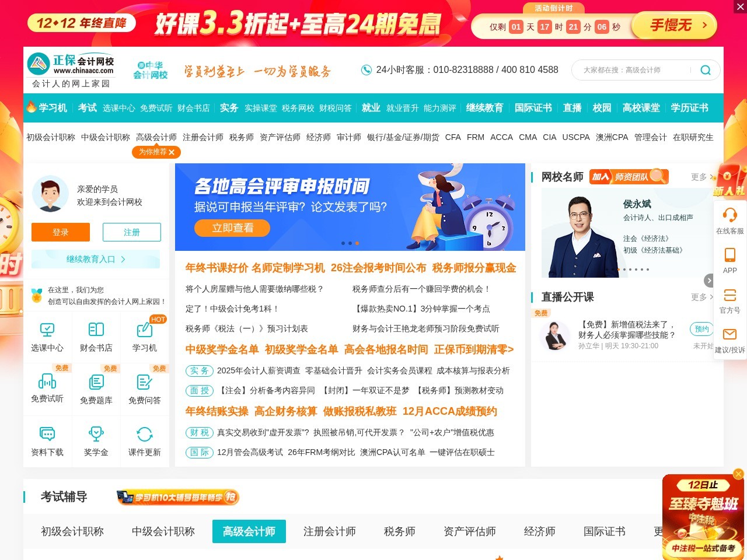Viewport: 747px width, 560px height.
Task: Open the 选课中心 course selection icon
Action: tap(47, 337)
